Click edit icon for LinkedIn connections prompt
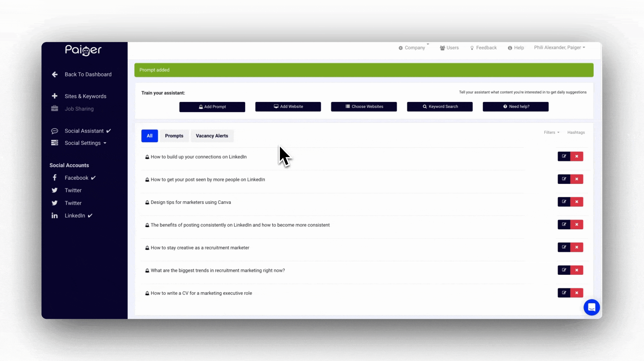Screen dimensions: 644x361 tap(565, 156)
